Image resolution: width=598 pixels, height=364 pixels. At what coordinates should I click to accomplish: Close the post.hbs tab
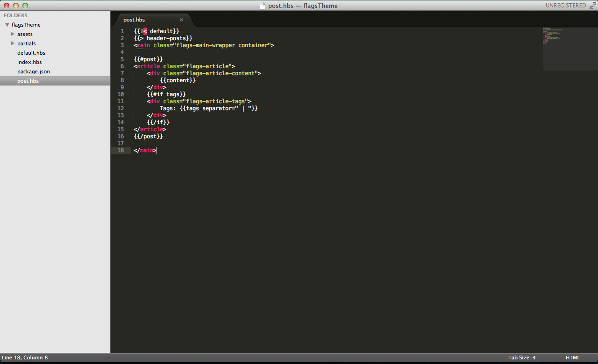point(181,20)
